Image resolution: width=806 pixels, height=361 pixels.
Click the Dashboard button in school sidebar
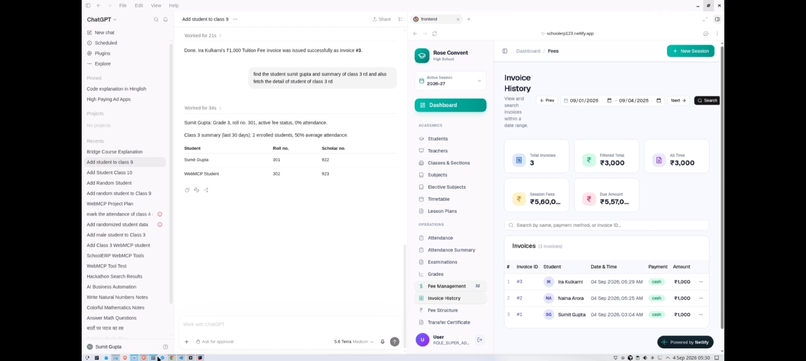coord(450,105)
